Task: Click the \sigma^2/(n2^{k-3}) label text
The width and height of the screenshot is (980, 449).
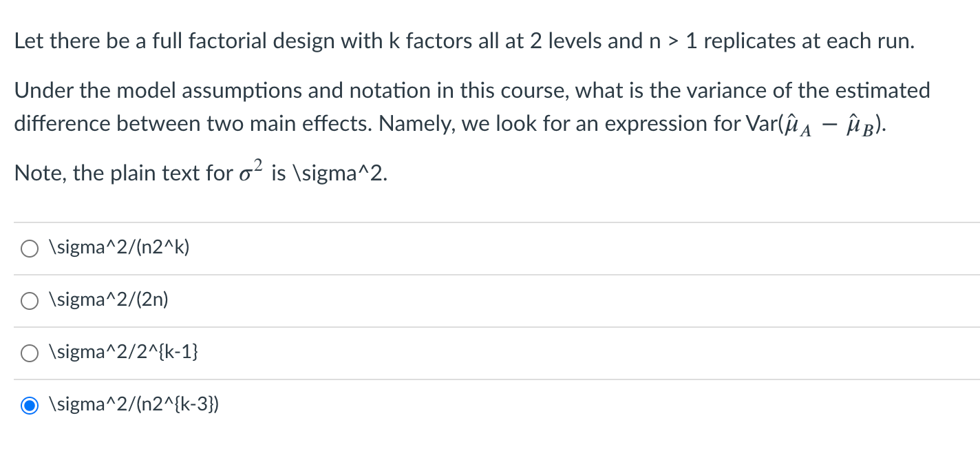Action: [x=134, y=404]
